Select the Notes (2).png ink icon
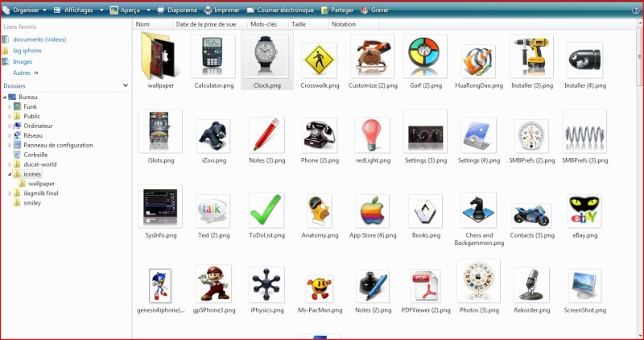The width and height of the screenshot is (644, 340). coord(373,286)
